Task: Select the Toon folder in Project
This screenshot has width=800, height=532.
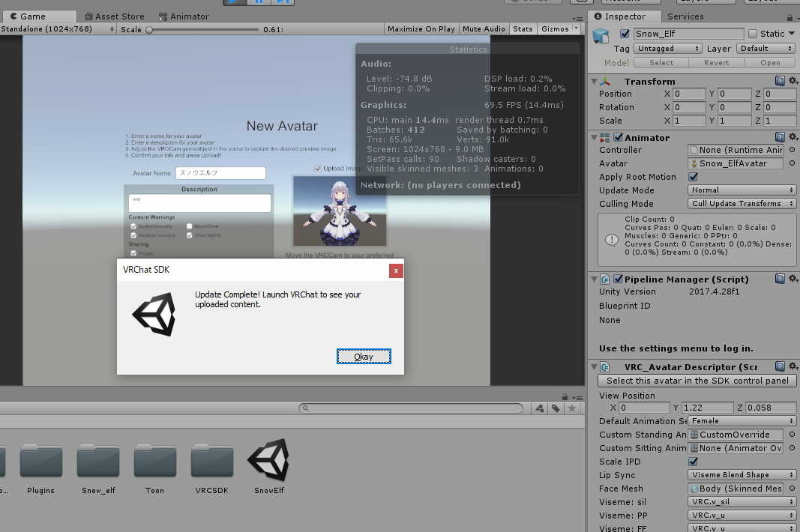Action: click(x=154, y=469)
